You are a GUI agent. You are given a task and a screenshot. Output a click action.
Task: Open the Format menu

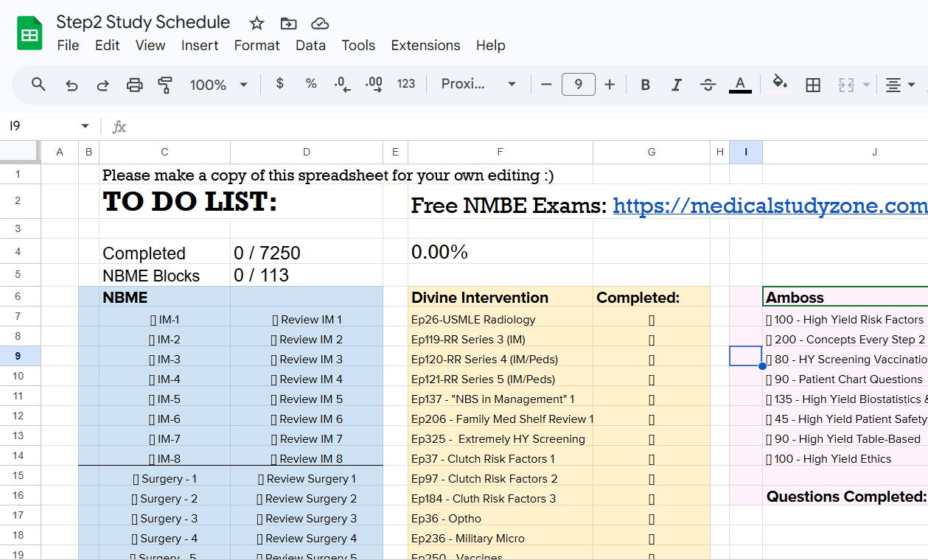(x=257, y=46)
